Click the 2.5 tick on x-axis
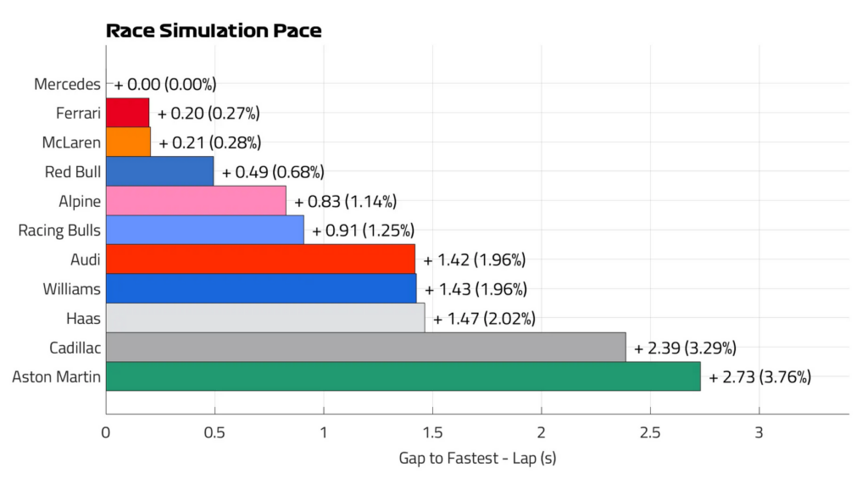This screenshot has width=868, height=479. click(650, 432)
